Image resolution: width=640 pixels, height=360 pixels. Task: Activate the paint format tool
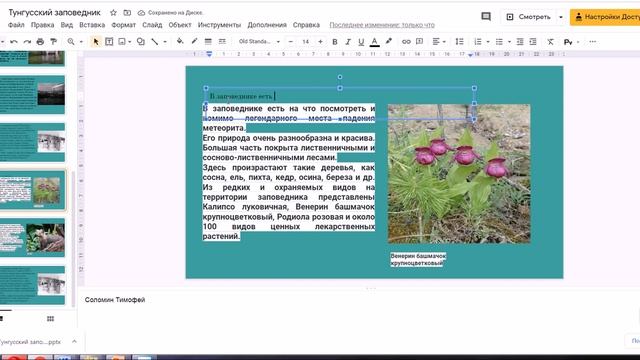click(x=53, y=42)
